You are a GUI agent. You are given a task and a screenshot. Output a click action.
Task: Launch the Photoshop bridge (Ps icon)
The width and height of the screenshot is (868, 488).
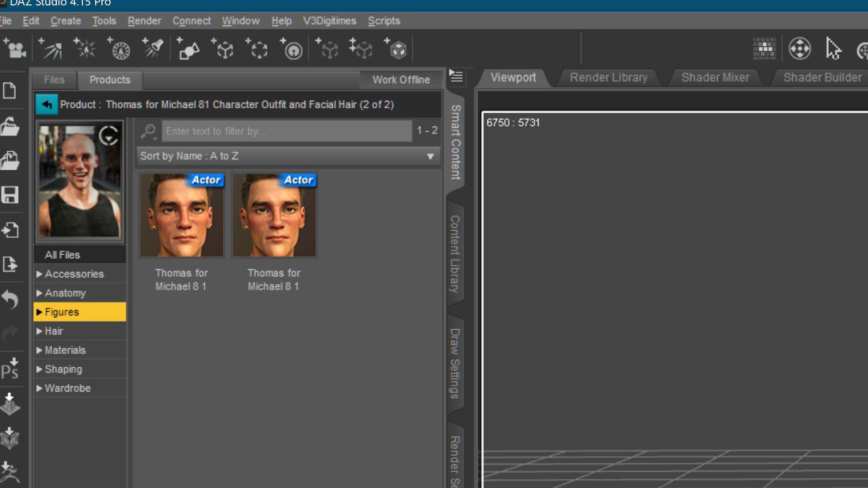tap(10, 368)
